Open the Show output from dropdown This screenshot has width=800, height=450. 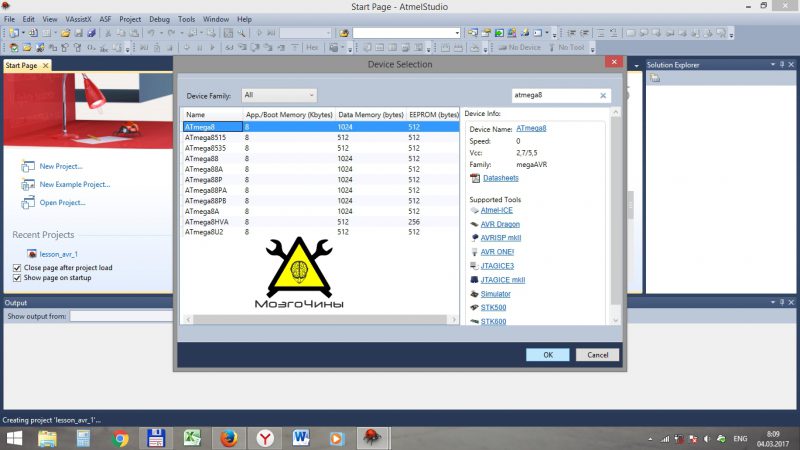(121, 316)
